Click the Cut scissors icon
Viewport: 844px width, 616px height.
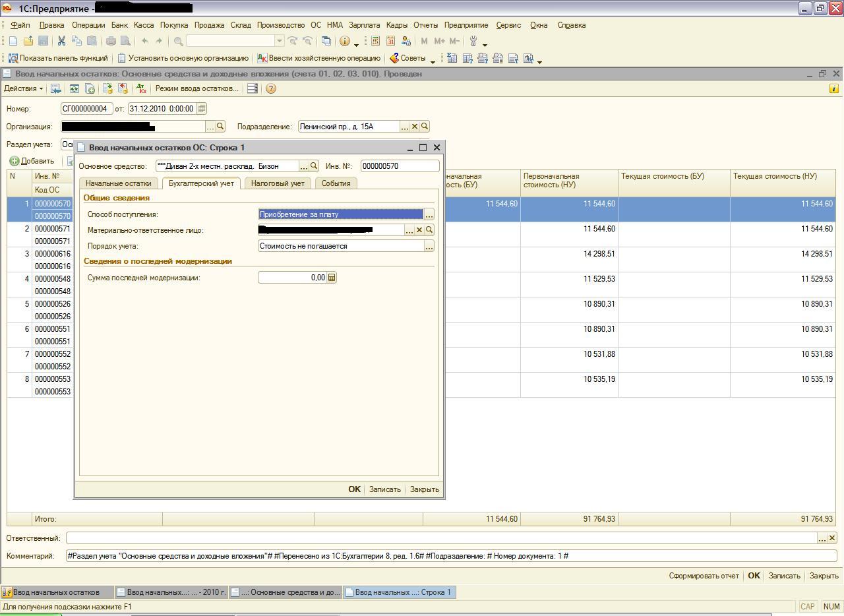click(61, 41)
